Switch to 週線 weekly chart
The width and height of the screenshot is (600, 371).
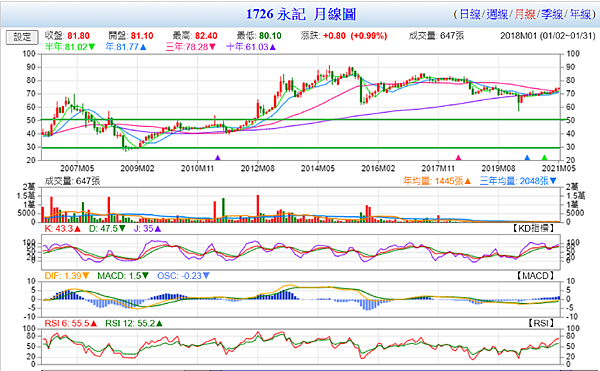pos(497,15)
